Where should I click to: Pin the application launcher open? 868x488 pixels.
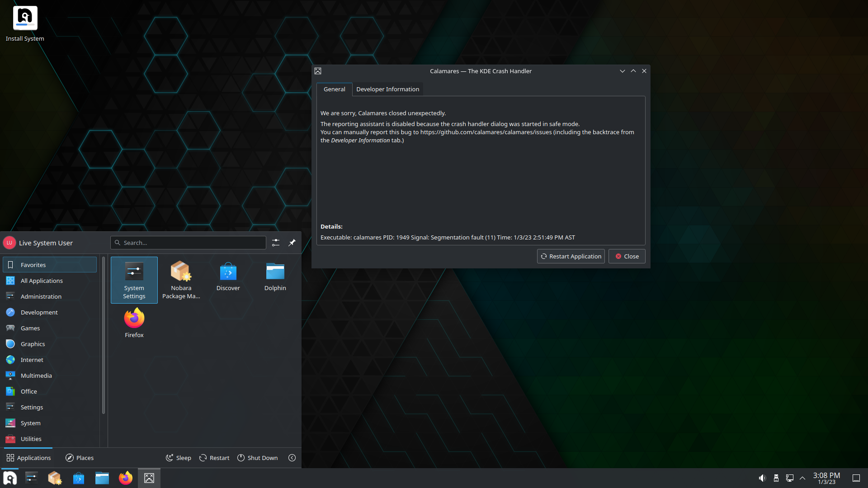292,243
